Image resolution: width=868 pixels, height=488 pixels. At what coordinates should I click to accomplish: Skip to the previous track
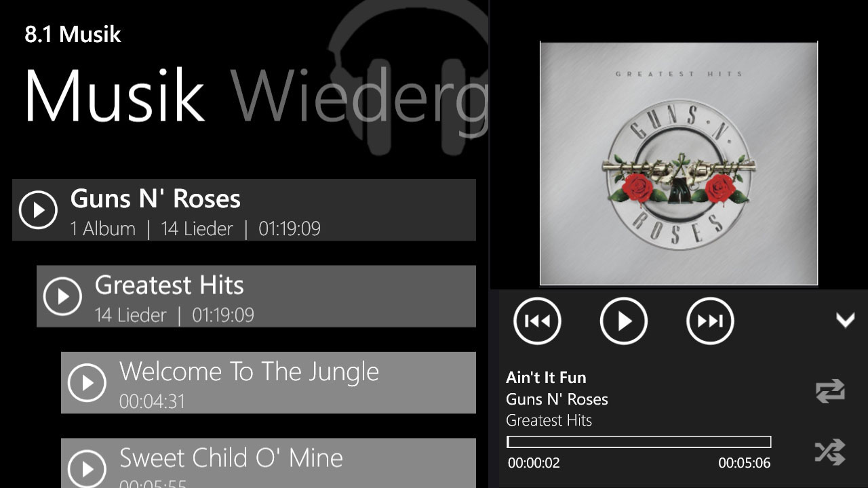click(537, 321)
